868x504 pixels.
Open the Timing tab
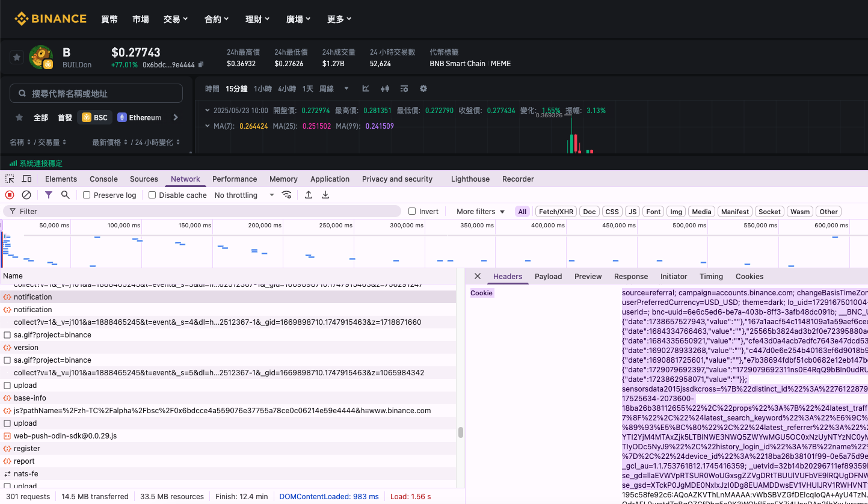711,276
